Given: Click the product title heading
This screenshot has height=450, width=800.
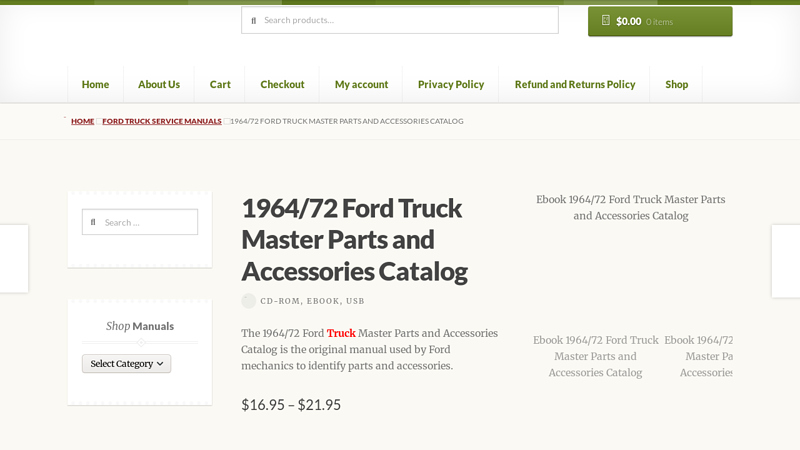Looking at the screenshot, I should (355, 240).
